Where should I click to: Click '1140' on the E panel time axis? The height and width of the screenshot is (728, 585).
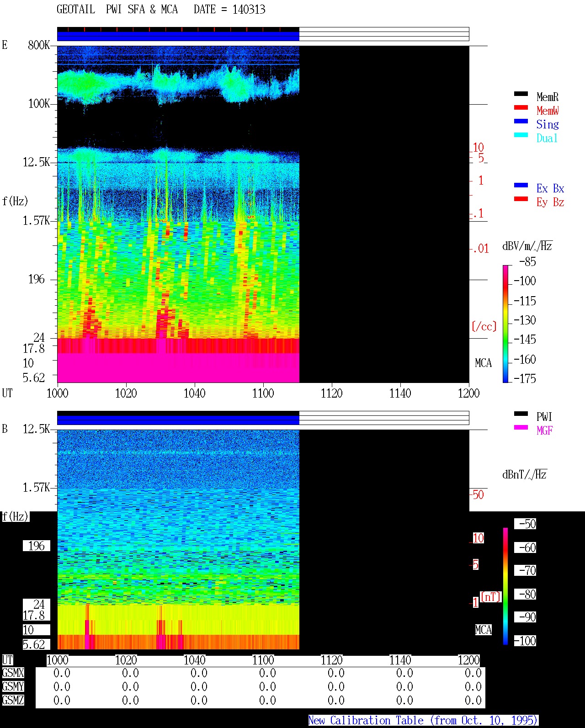[x=400, y=393]
